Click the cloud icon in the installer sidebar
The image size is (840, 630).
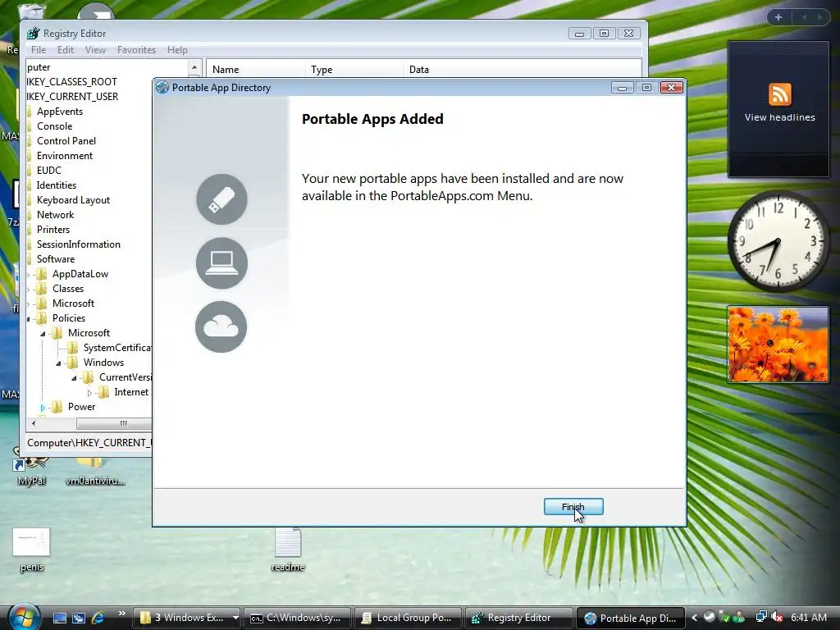tap(221, 326)
